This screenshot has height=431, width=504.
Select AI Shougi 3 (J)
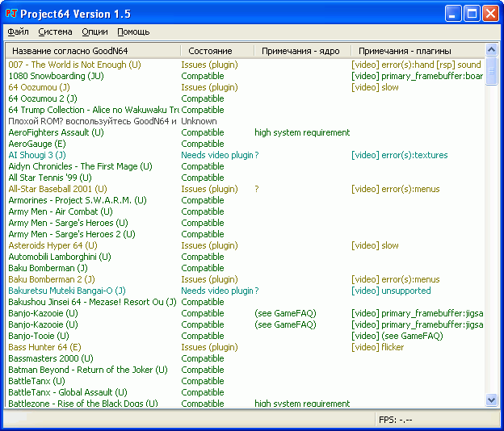(x=37, y=155)
